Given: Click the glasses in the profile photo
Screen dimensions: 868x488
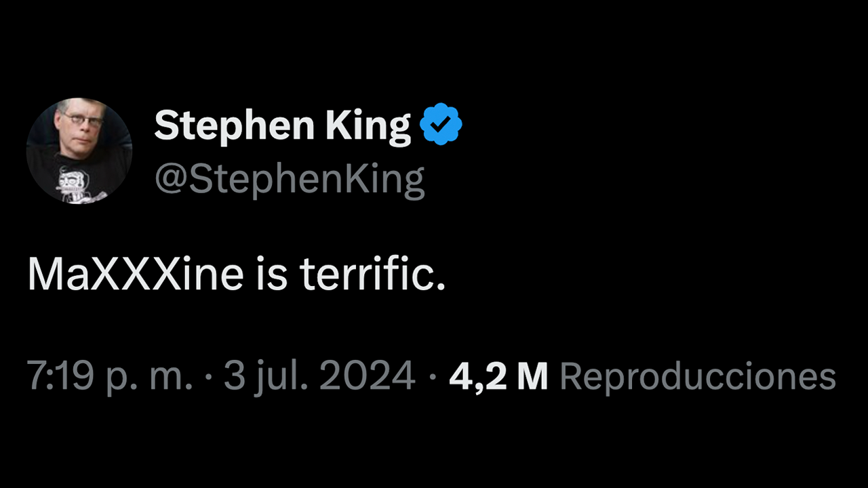Looking at the screenshot, I should [x=83, y=121].
